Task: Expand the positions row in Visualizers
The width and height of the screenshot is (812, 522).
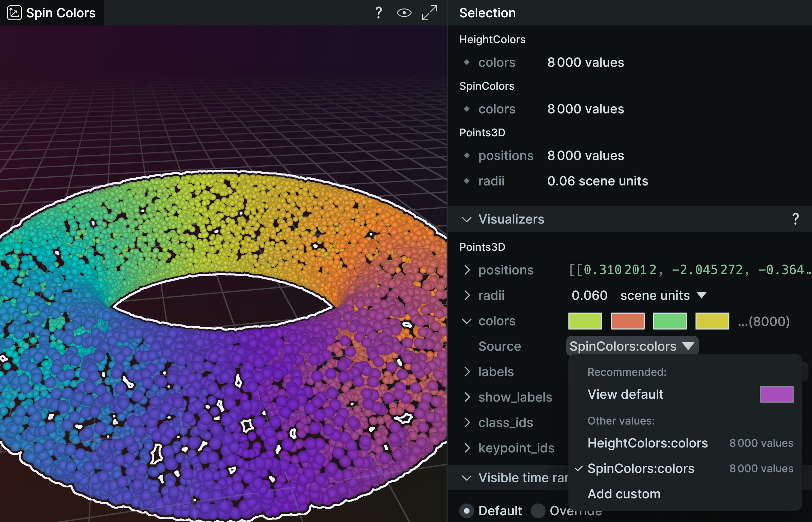Action: click(x=467, y=270)
